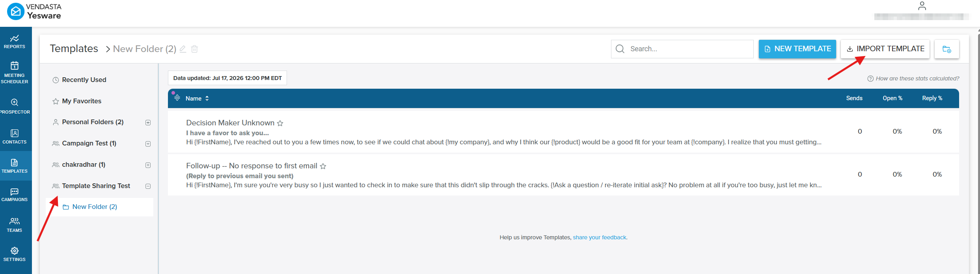The image size is (980, 274).
Task: Click the Vendasta Yesware logo
Action: point(34,11)
